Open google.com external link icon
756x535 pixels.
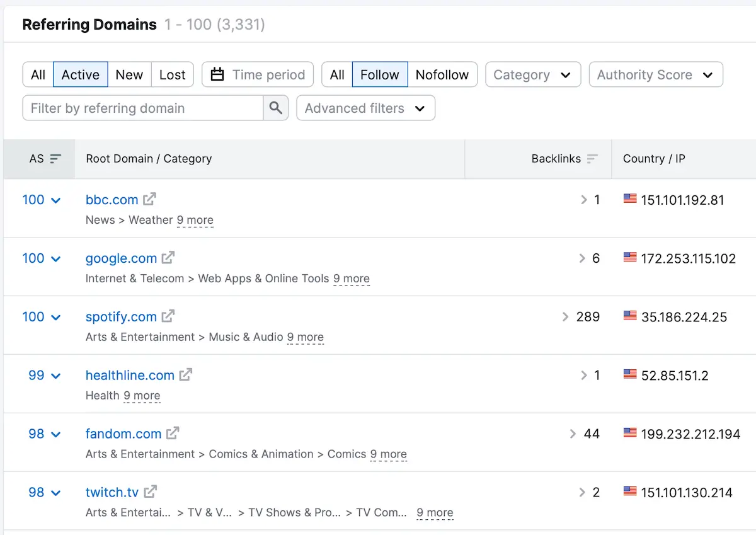pos(168,258)
